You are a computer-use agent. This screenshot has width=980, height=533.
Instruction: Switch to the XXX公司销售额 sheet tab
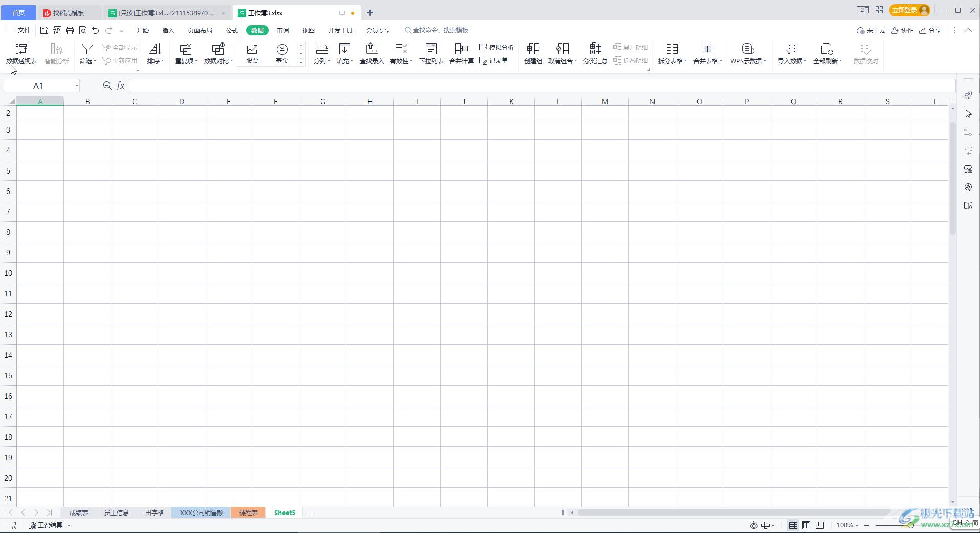pos(202,513)
